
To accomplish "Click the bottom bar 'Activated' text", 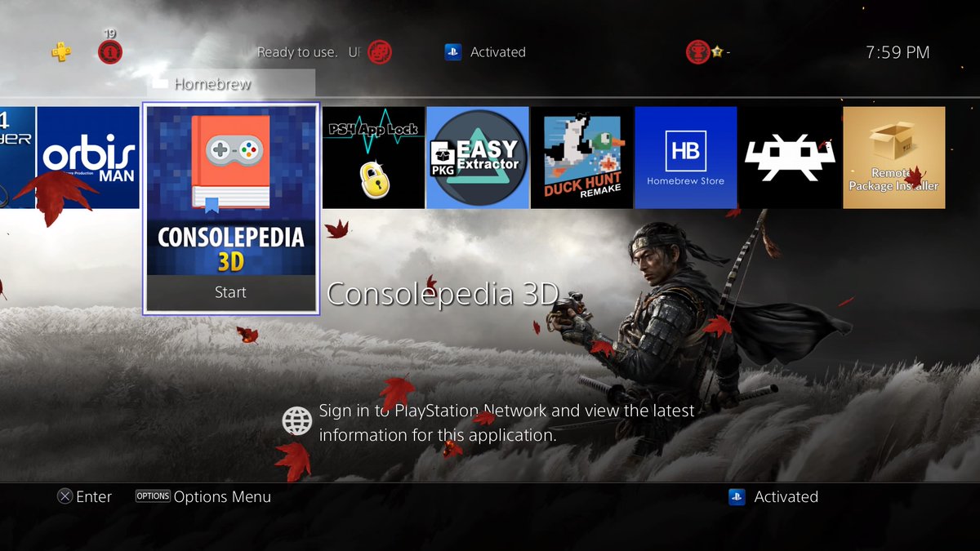I will (786, 496).
